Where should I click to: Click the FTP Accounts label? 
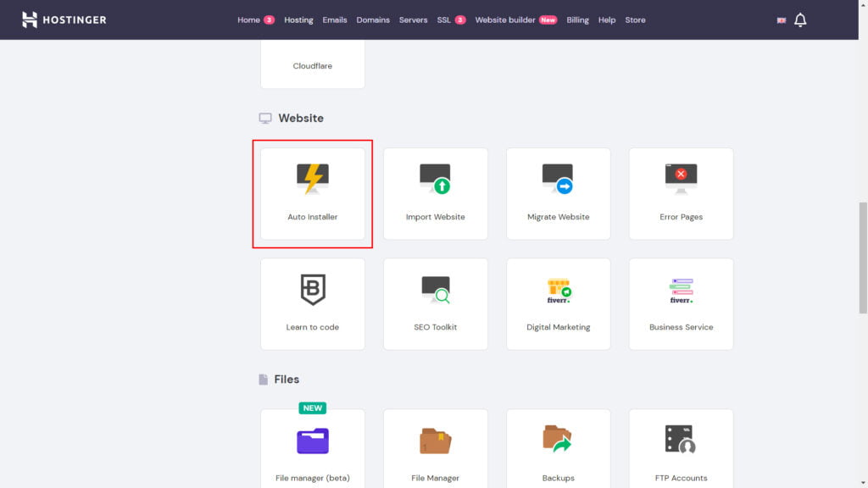(x=681, y=478)
